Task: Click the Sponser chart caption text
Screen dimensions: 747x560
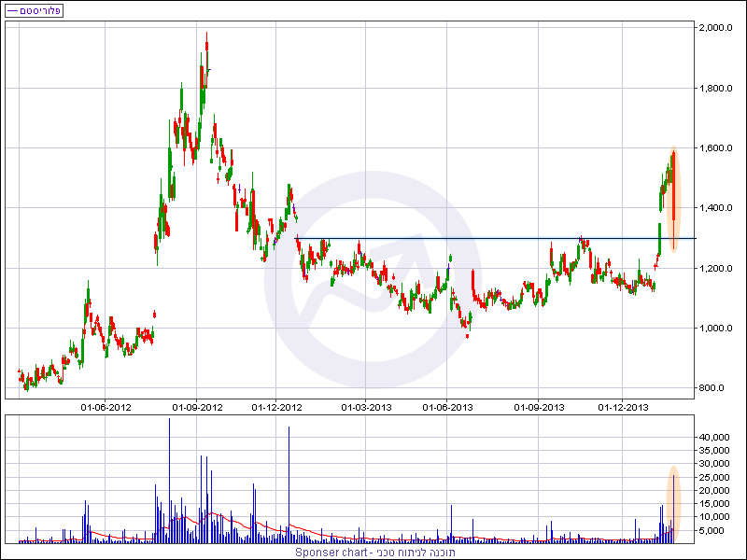Action: click(x=375, y=553)
